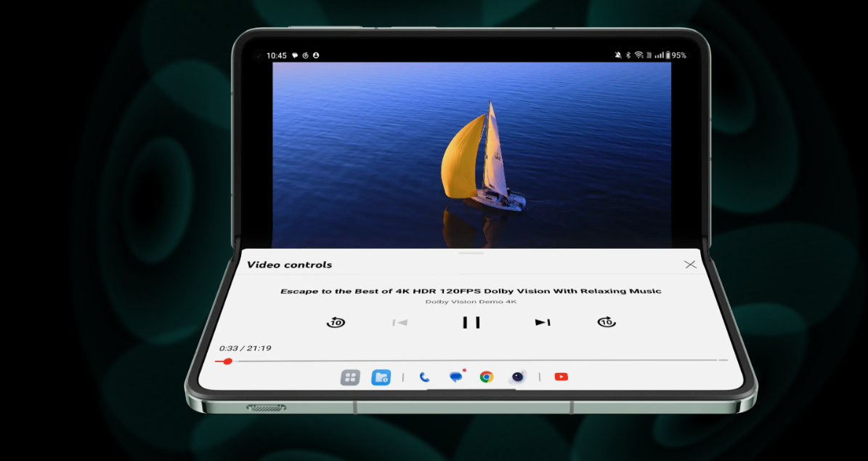Skip forward 10 seconds
The height and width of the screenshot is (461, 868).
[x=607, y=322]
